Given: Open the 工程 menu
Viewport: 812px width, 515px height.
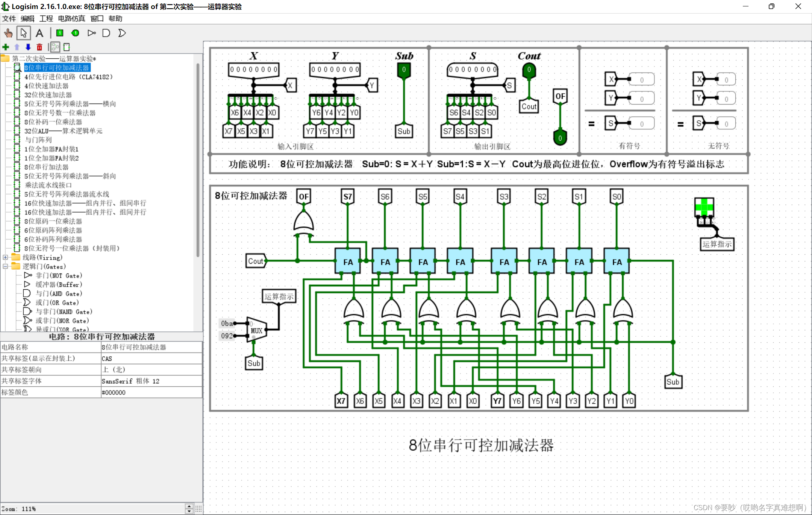Looking at the screenshot, I should pos(46,18).
